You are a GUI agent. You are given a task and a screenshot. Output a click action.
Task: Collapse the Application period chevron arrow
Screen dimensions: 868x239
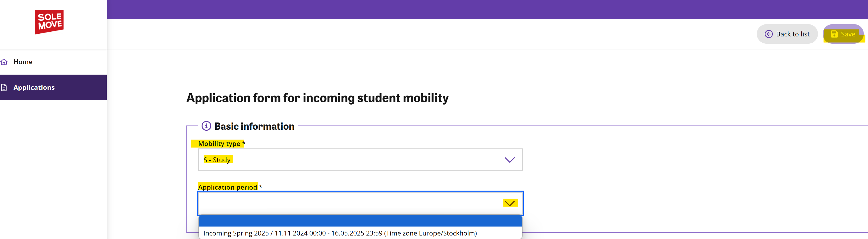510,203
